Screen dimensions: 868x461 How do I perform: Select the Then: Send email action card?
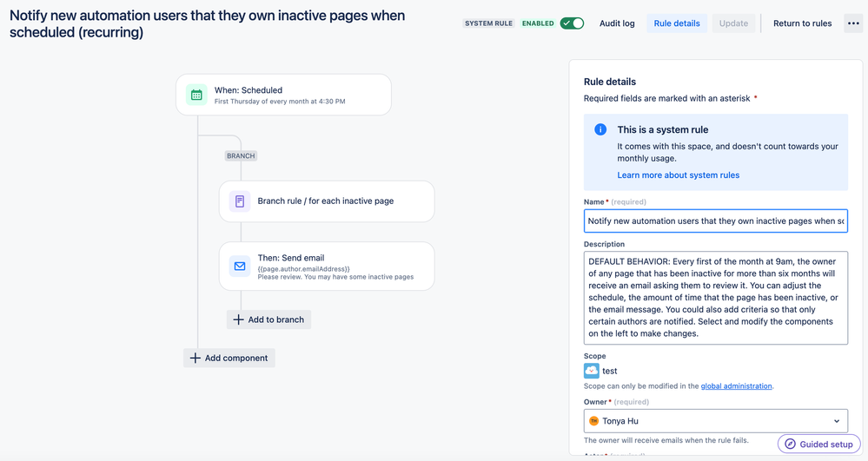pyautogui.click(x=327, y=267)
